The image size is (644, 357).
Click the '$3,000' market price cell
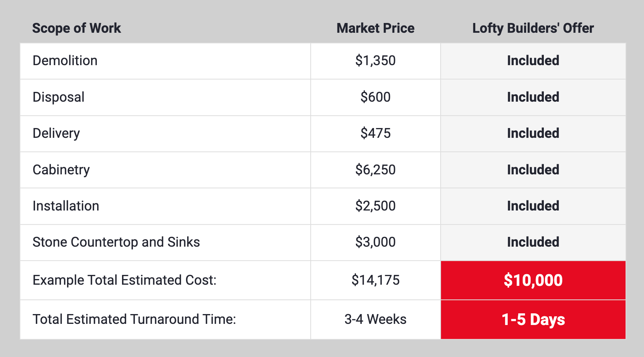[375, 242]
